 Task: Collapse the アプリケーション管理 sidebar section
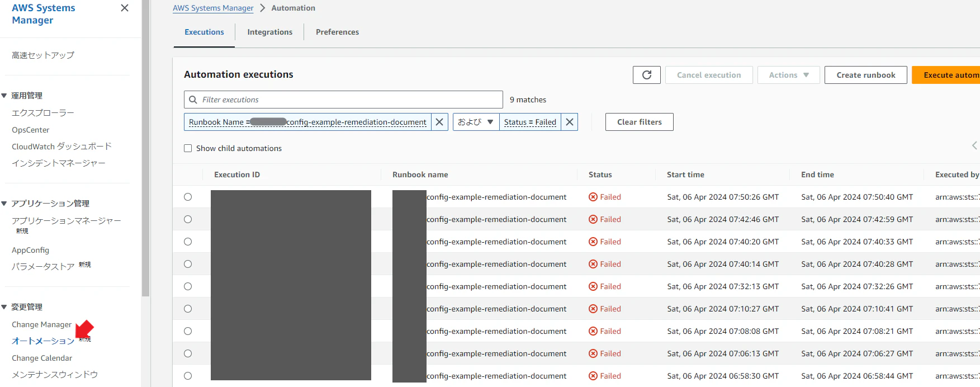(x=4, y=204)
